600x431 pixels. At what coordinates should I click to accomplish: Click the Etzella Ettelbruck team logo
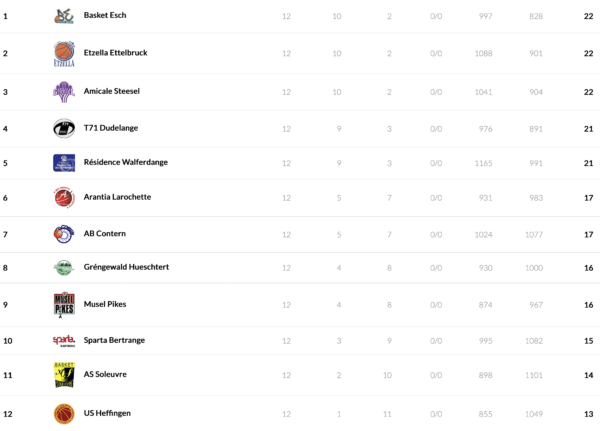click(x=64, y=53)
